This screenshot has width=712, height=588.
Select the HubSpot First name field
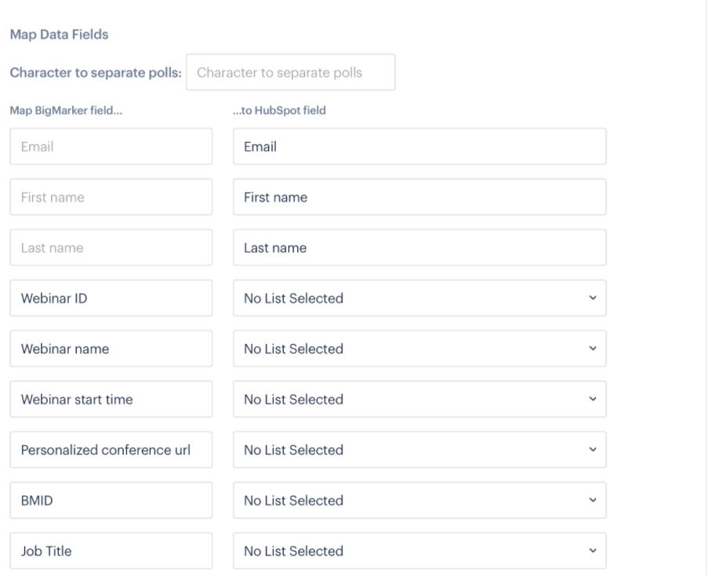point(420,198)
